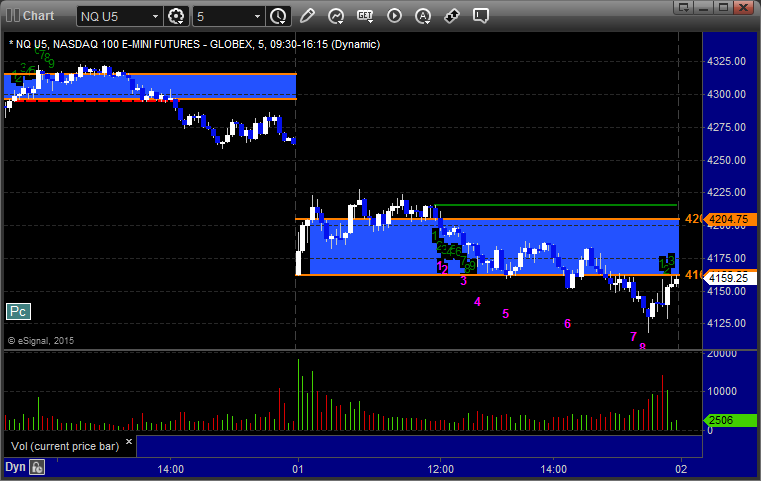Click the 4275.00 price axis label
The image size is (761, 481).
(x=727, y=127)
